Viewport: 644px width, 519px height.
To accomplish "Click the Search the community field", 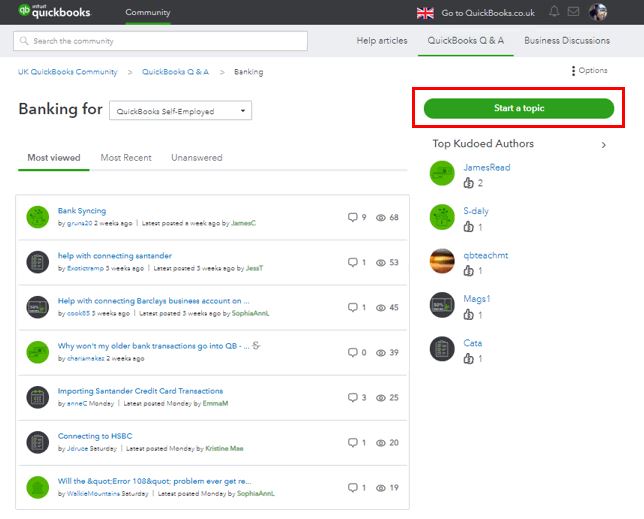I will tap(160, 41).
